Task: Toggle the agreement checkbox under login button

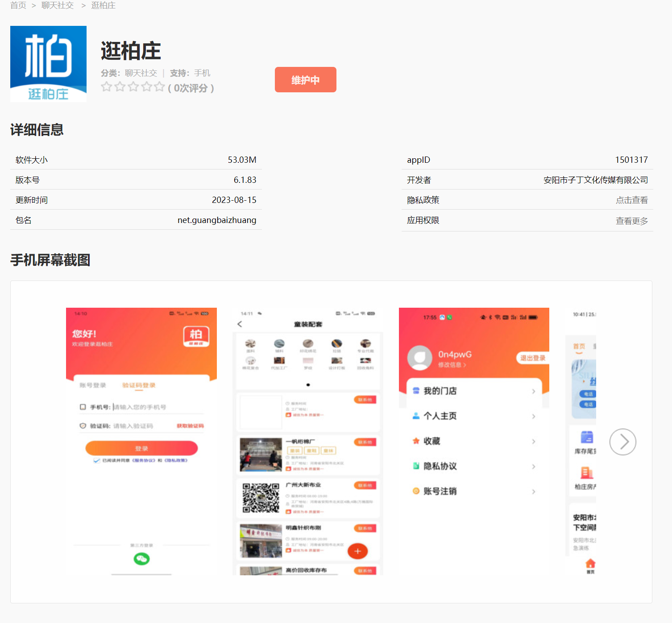Action: pos(96,461)
